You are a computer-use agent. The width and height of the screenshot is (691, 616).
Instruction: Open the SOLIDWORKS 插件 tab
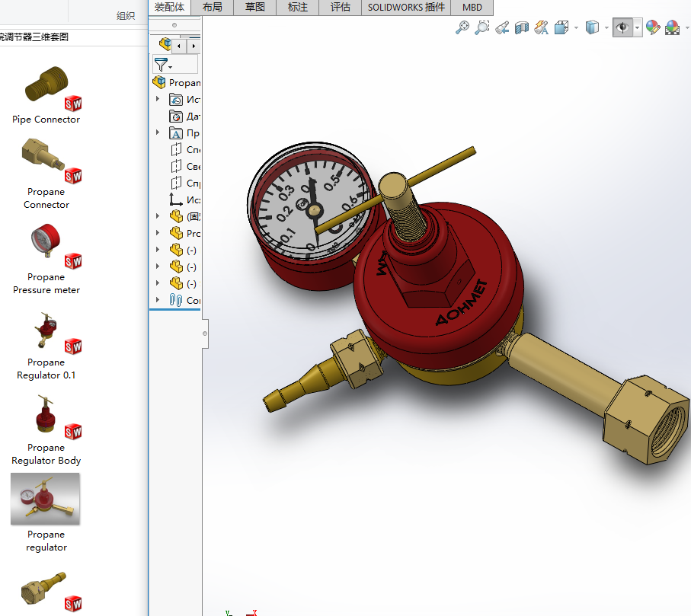pyautogui.click(x=406, y=8)
